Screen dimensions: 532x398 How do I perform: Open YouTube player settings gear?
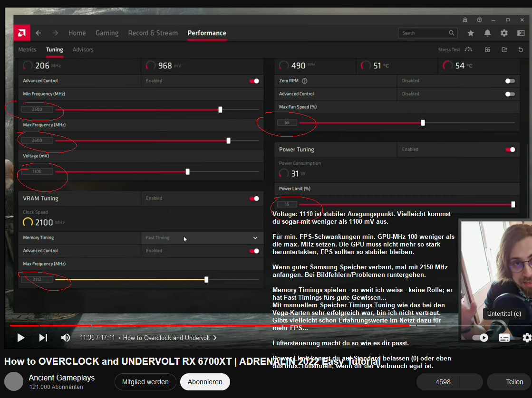tap(527, 338)
